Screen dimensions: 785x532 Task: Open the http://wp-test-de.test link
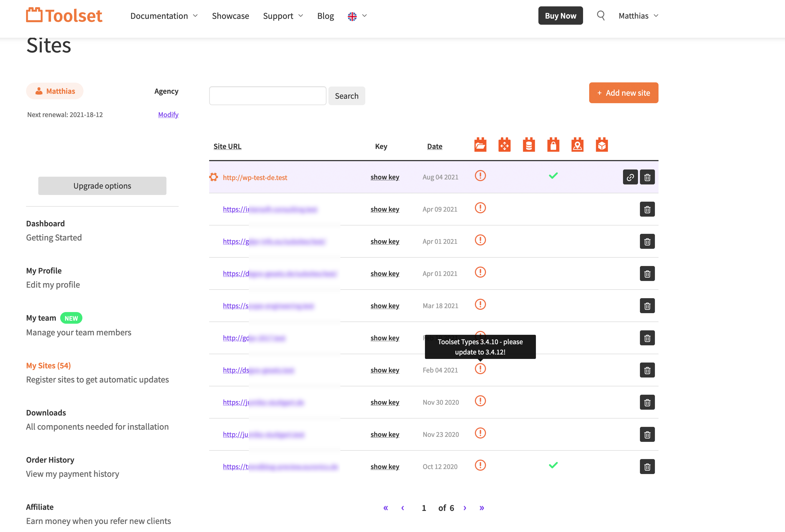pos(255,177)
